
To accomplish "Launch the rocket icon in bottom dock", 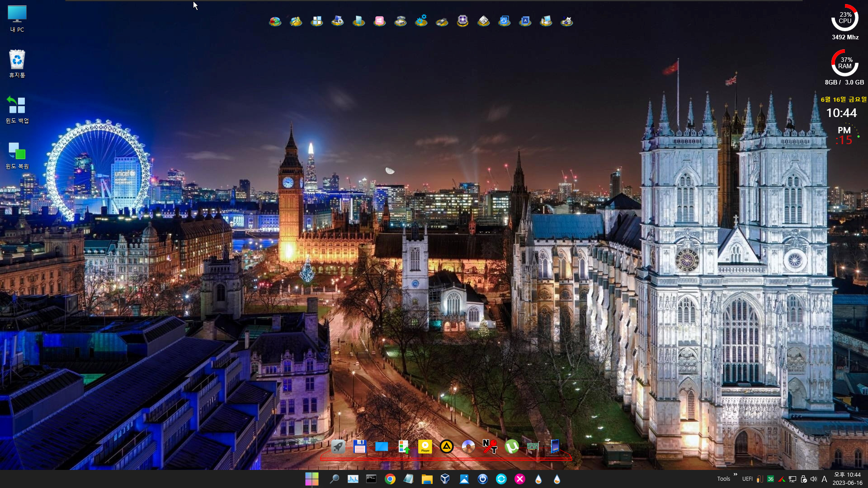I will [x=338, y=446].
